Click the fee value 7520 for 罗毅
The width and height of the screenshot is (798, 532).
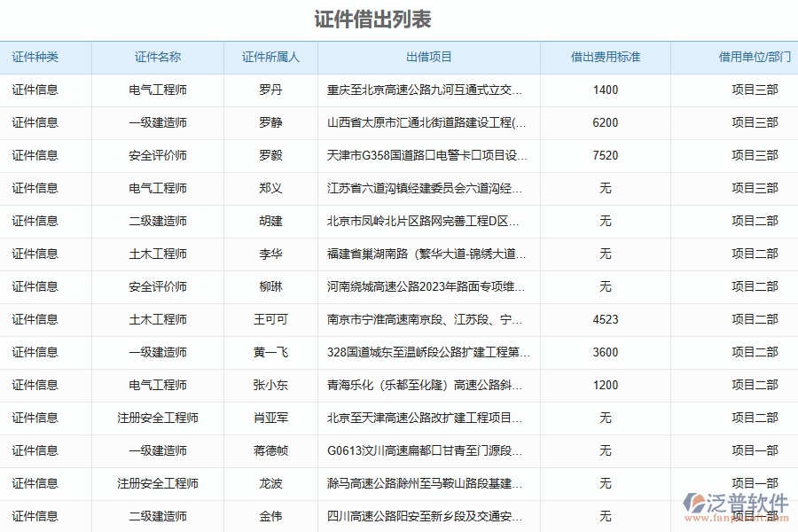(606, 155)
